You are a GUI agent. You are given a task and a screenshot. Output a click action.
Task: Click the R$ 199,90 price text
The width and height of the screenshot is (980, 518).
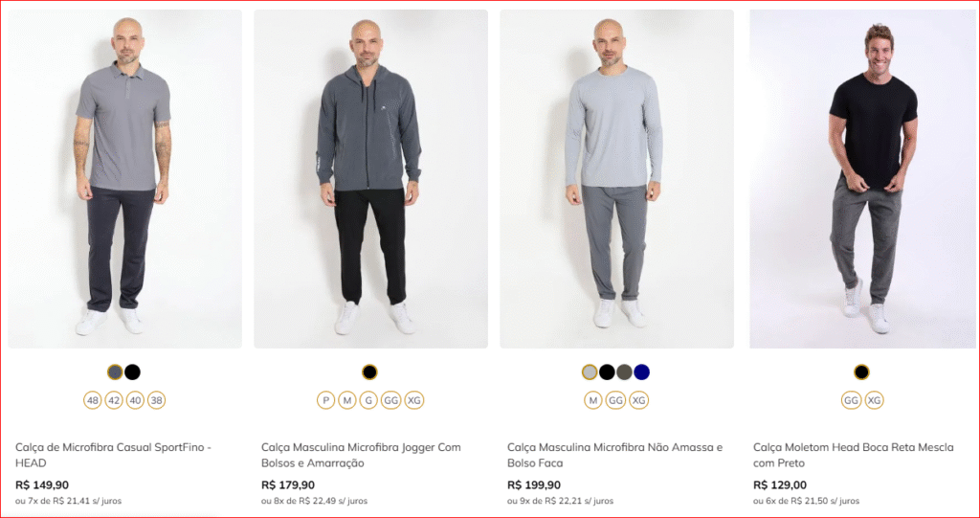pyautogui.click(x=534, y=484)
